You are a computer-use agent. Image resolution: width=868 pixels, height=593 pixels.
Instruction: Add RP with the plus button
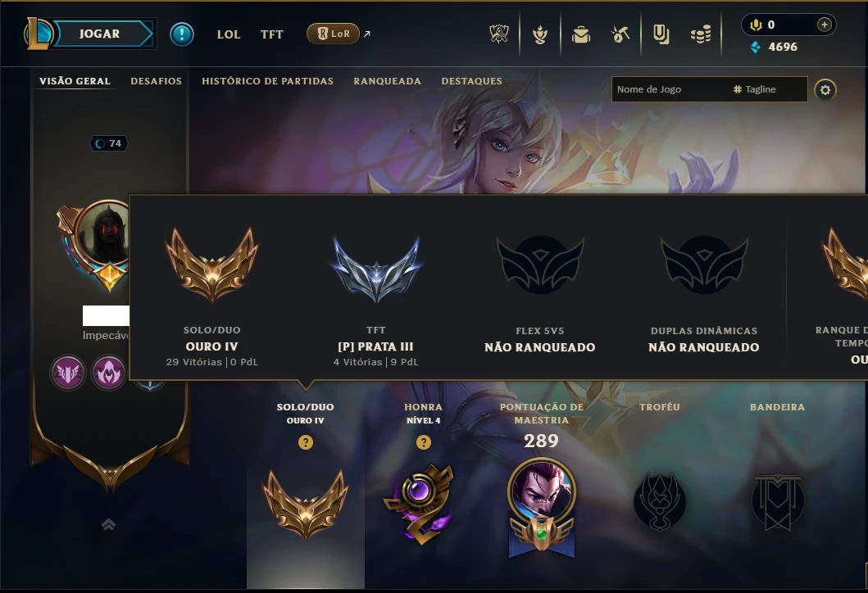[825, 25]
